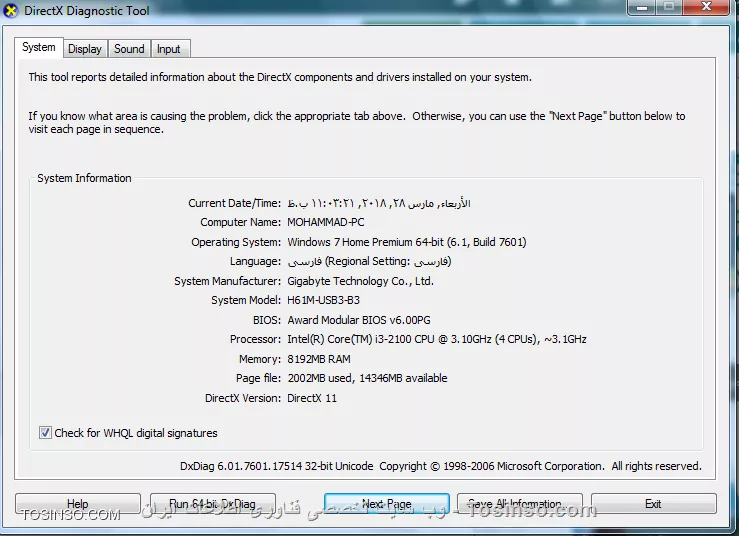
Task: Open the Help button
Action: 78,504
